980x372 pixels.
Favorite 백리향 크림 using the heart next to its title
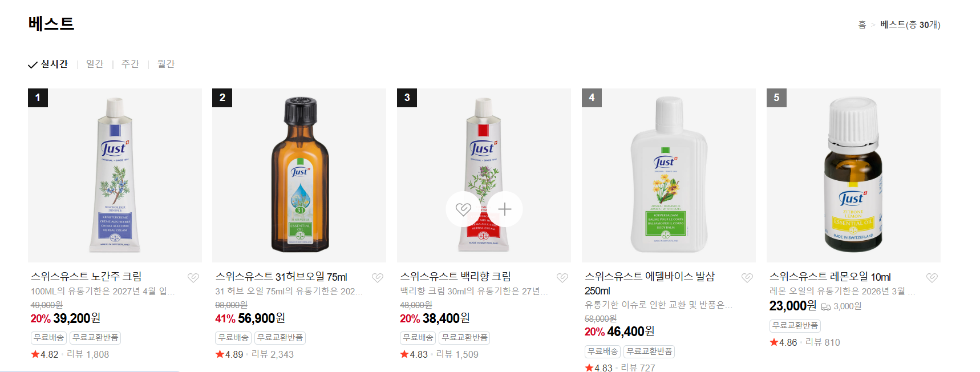tap(562, 278)
